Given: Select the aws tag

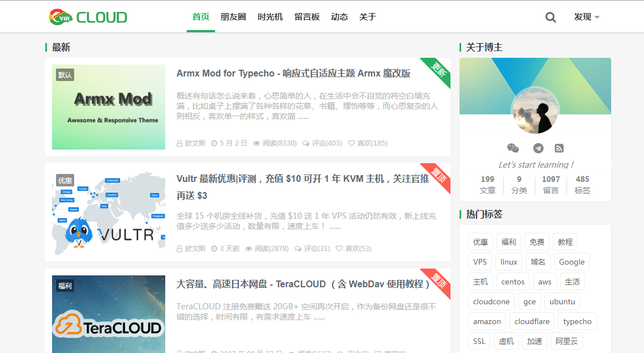Looking at the screenshot, I should (544, 282).
